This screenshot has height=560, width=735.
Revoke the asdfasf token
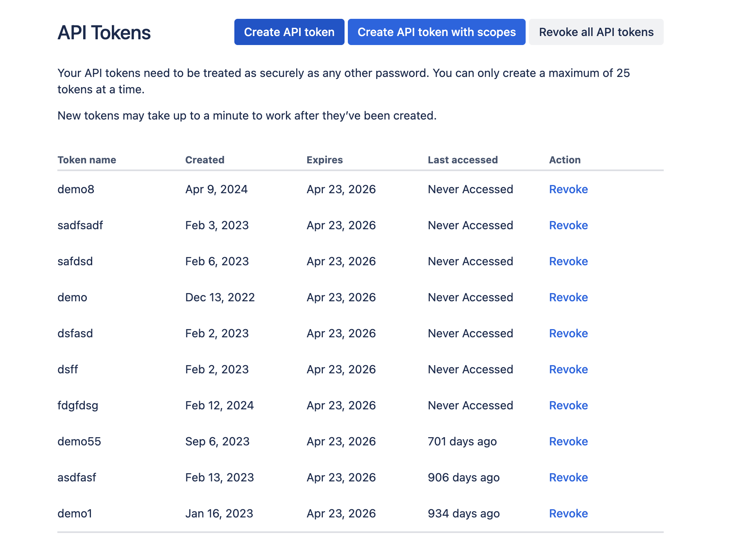pos(568,477)
